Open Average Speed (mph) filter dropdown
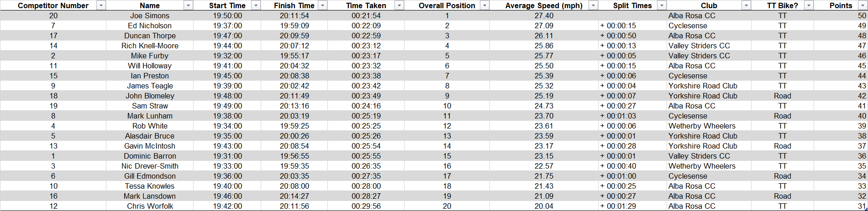This screenshot has width=868, height=211. 593,5
